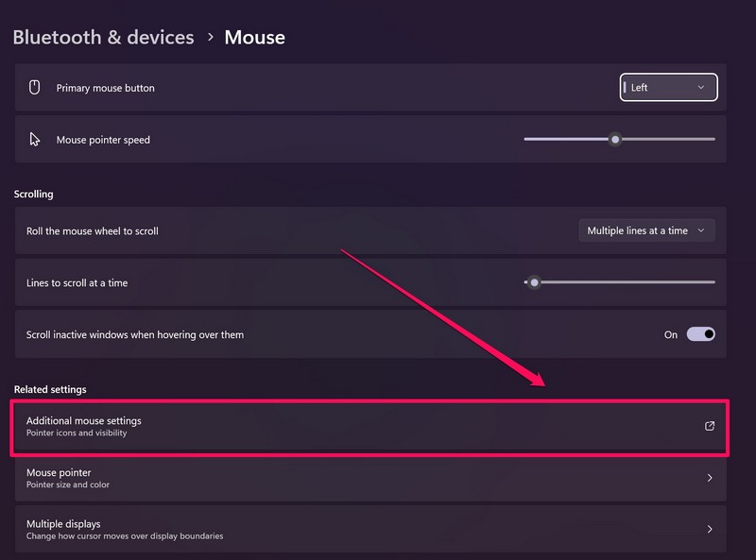The image size is (756, 560).
Task: Click the external-link icon on Additional mouse settings
Action: pos(710,426)
